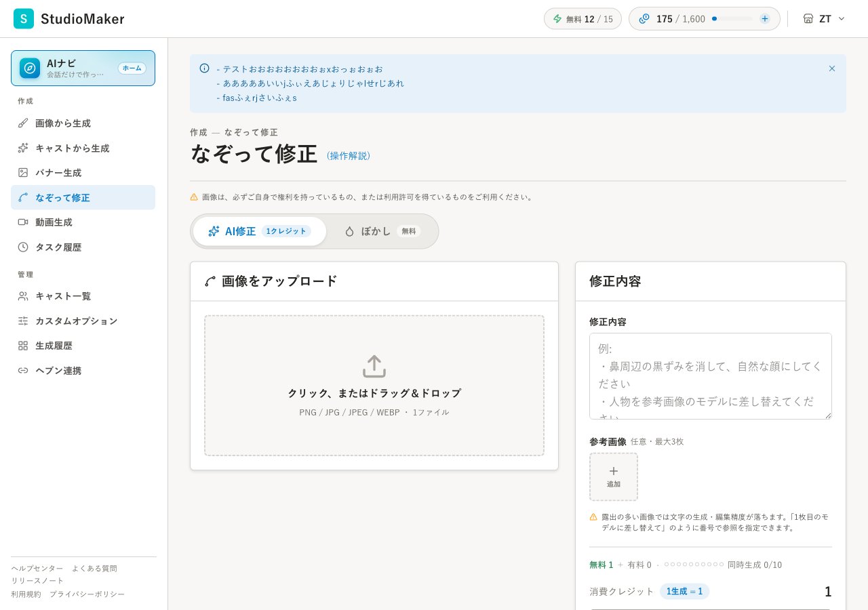Click the link icon beside ヘブン連携
Viewport: 868px width, 610px height.
pyautogui.click(x=23, y=370)
